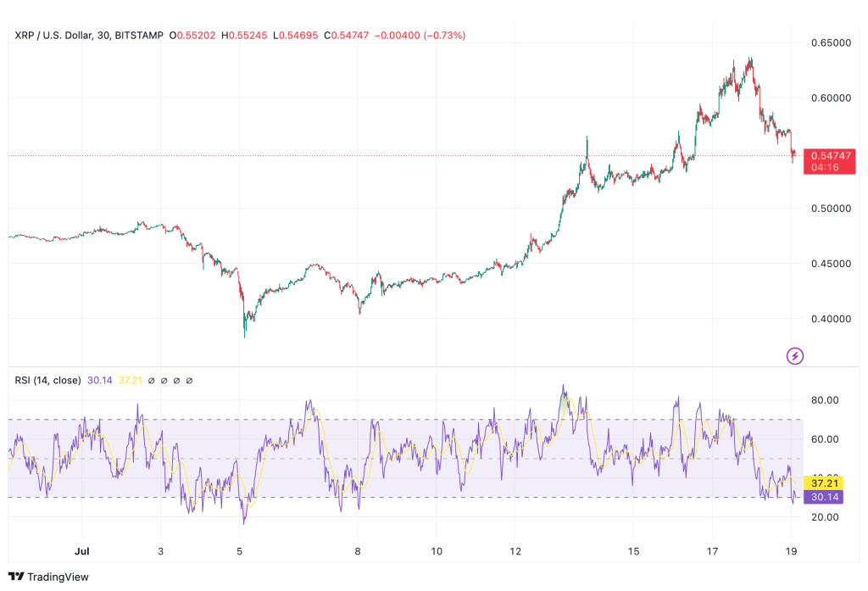This screenshot has width=868, height=591.
Task: Click the 0.65000 price axis label
Action: pyautogui.click(x=831, y=42)
